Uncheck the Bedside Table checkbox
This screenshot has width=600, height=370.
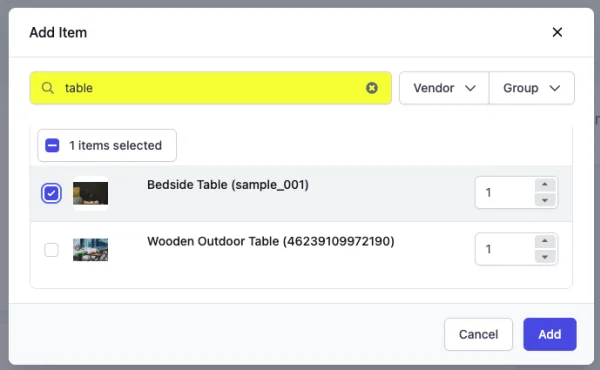[51, 193]
